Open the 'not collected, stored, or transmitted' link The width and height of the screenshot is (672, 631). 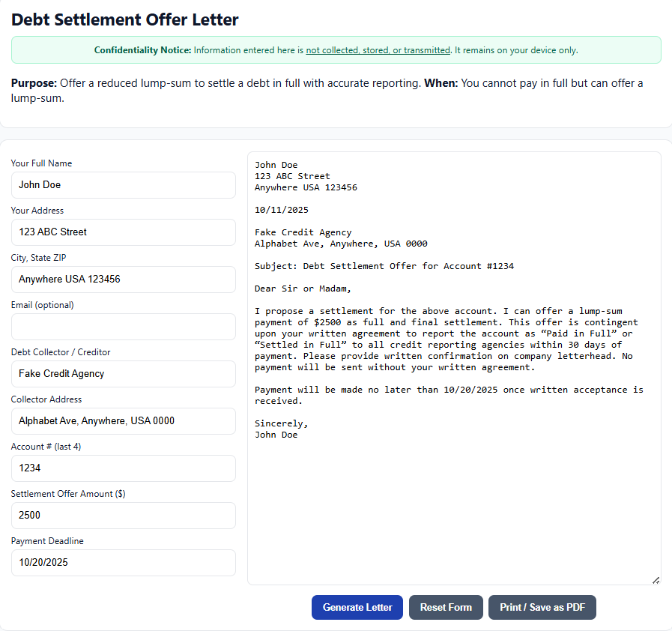click(378, 50)
